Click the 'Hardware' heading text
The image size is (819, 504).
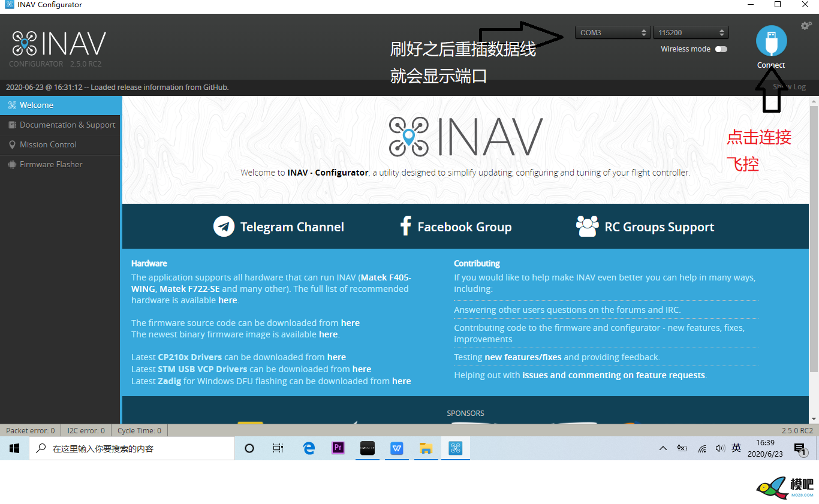pyautogui.click(x=149, y=263)
